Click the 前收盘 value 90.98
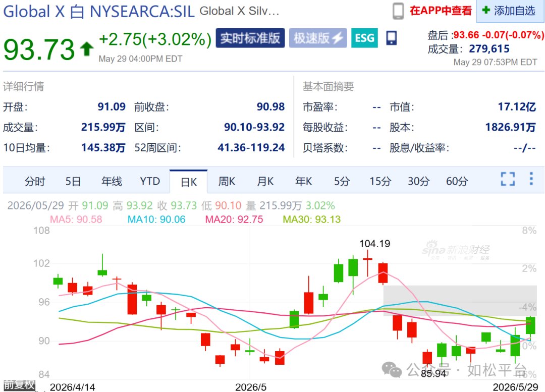The height and width of the screenshot is (392, 545). point(271,106)
